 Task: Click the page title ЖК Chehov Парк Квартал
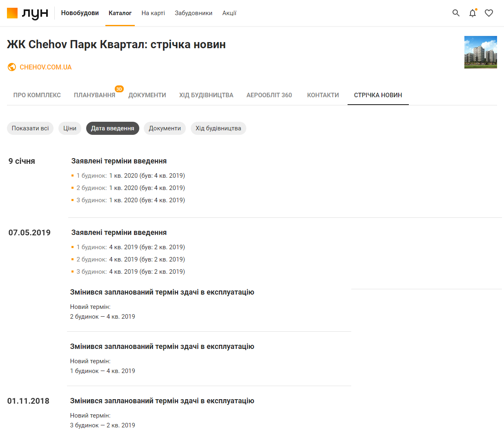(x=116, y=44)
